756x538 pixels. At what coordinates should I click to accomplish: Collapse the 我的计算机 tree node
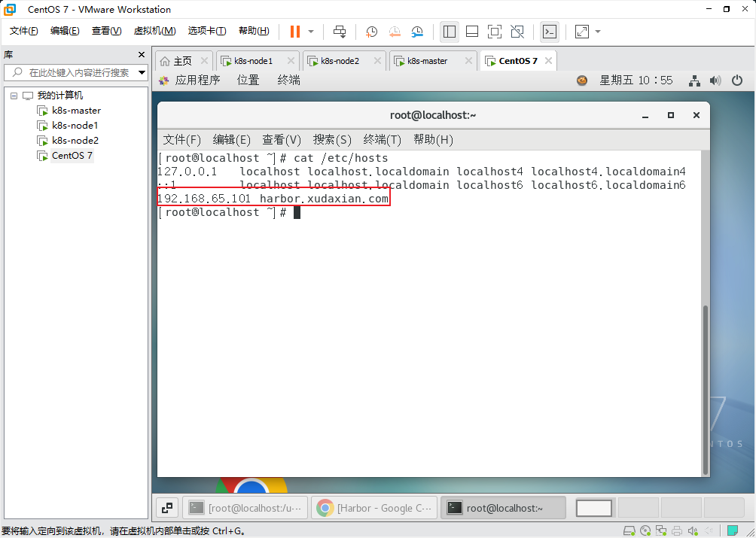coord(14,96)
